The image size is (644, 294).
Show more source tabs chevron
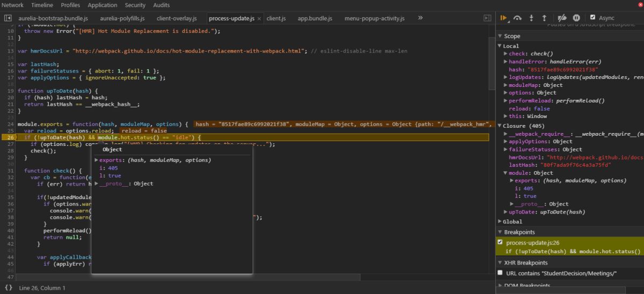pyautogui.click(x=420, y=18)
